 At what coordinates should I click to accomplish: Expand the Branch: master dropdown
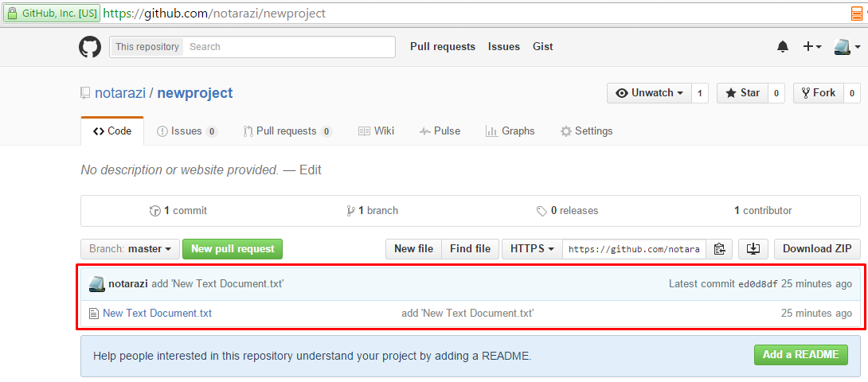pyautogui.click(x=130, y=249)
